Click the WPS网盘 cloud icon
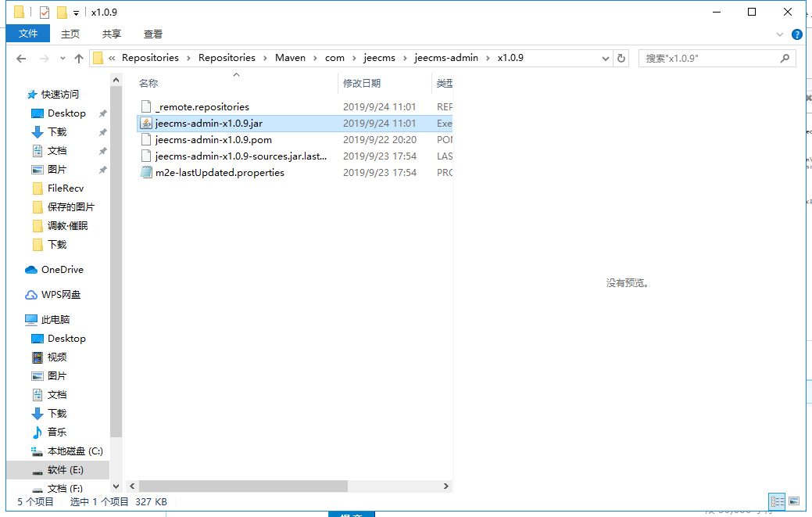This screenshot has width=812, height=517. coord(31,295)
